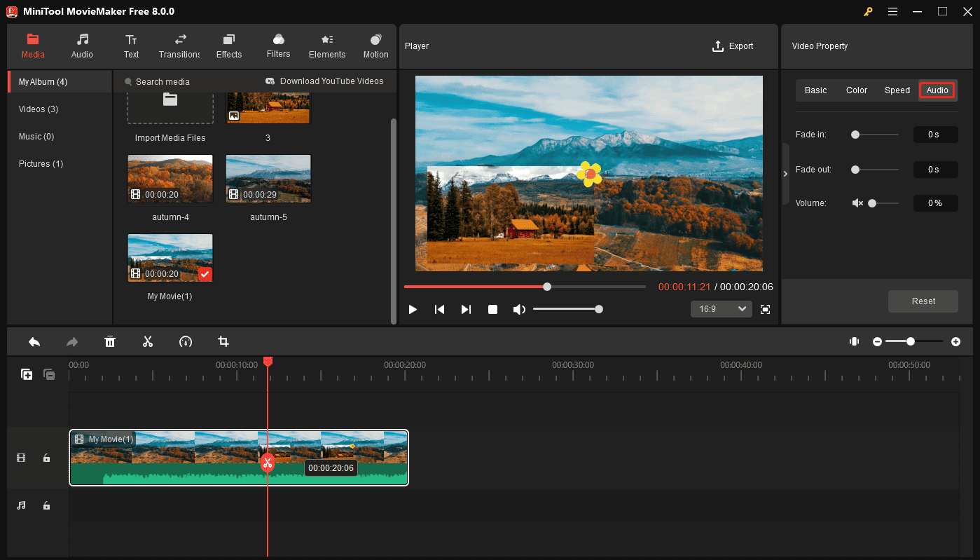This screenshot has height=560, width=980.
Task: Open the Filters tab
Action: 278,46
